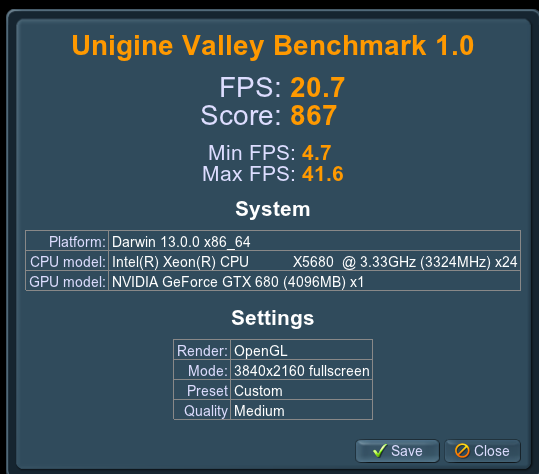Click the Custom preset value cell

(301, 390)
